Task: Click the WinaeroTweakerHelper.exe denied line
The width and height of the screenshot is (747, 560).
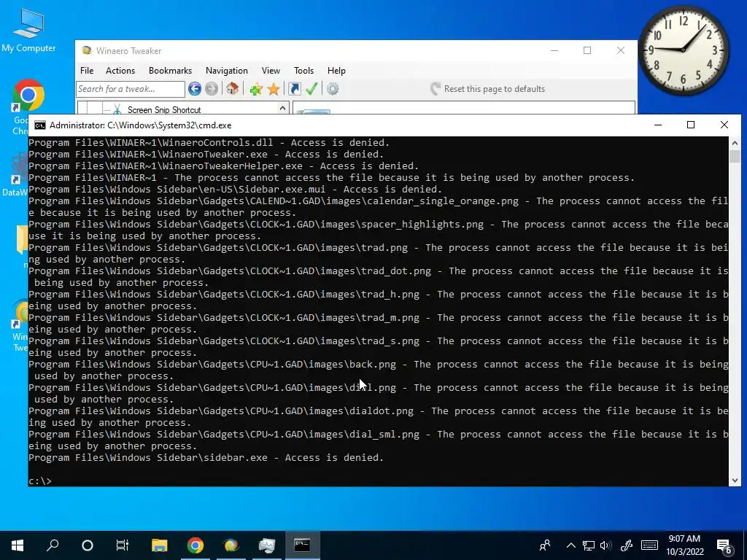Action: (x=223, y=166)
